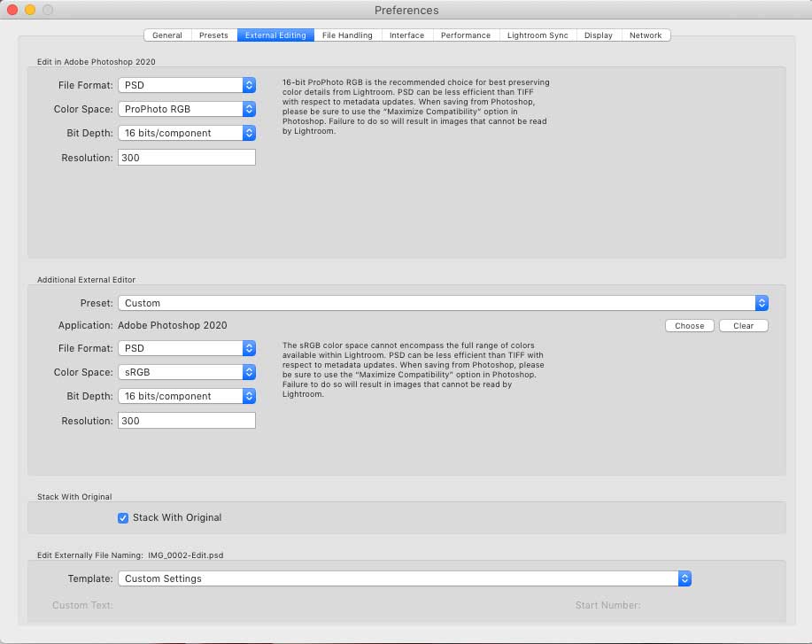Click the Choose application button
This screenshot has height=644, width=812.
(689, 326)
